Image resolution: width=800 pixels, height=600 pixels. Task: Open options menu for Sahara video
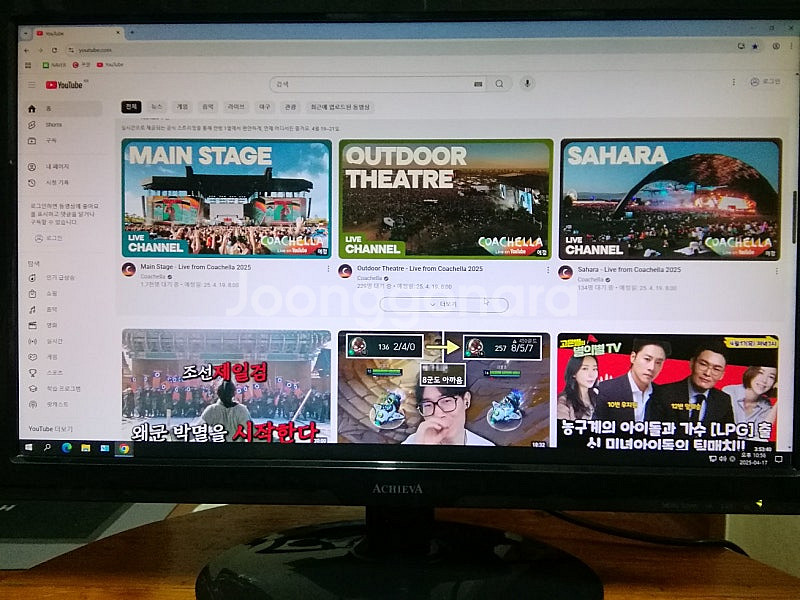[x=776, y=271]
